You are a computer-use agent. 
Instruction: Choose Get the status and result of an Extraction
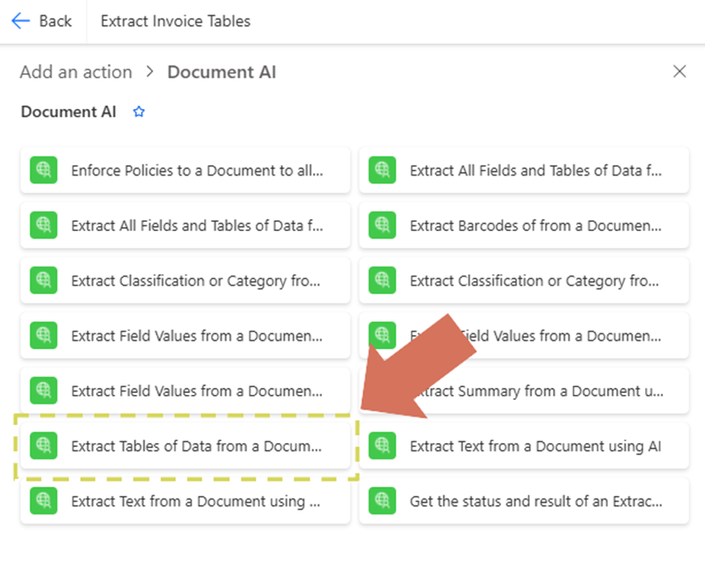(524, 502)
